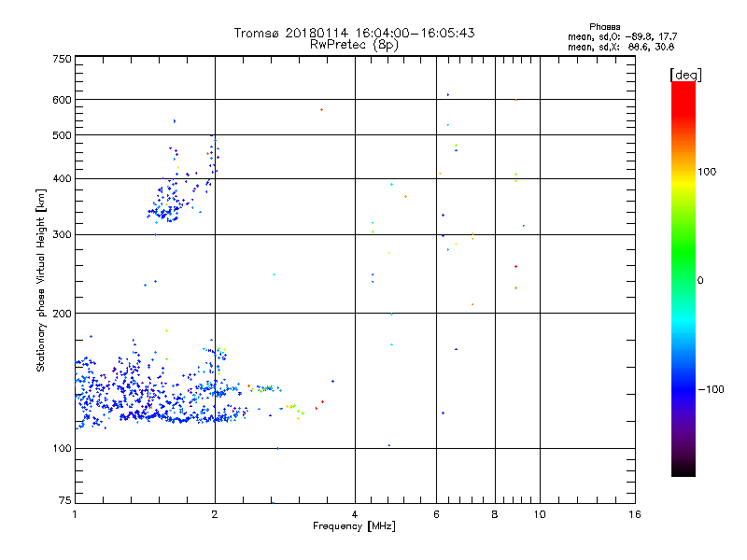
Task: Click the x-axis tick label '6'
Action: pyautogui.click(x=436, y=514)
